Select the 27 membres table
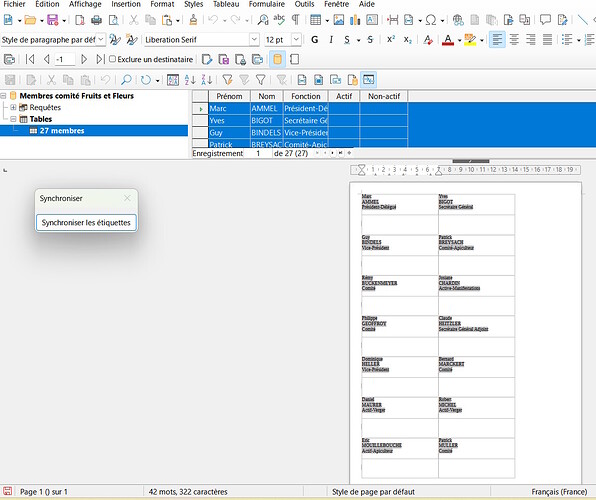The height and width of the screenshot is (500, 596). click(62, 131)
